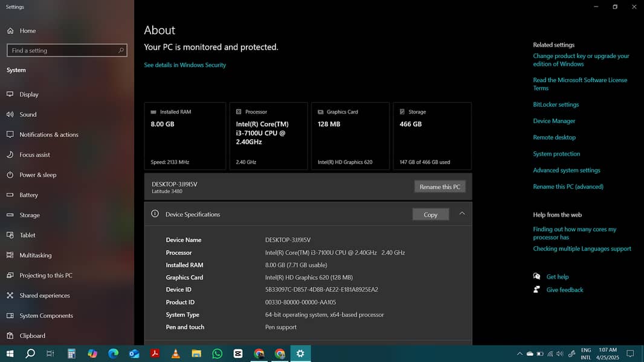Screen dimensions: 644x362
Task: Open CapCut from taskbar
Action: [x=238, y=354]
